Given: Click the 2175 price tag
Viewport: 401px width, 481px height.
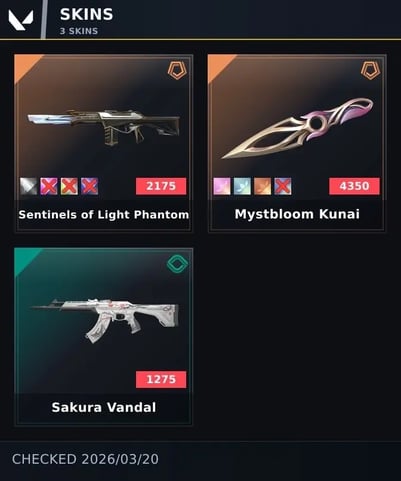Looking at the screenshot, I should [x=161, y=186].
